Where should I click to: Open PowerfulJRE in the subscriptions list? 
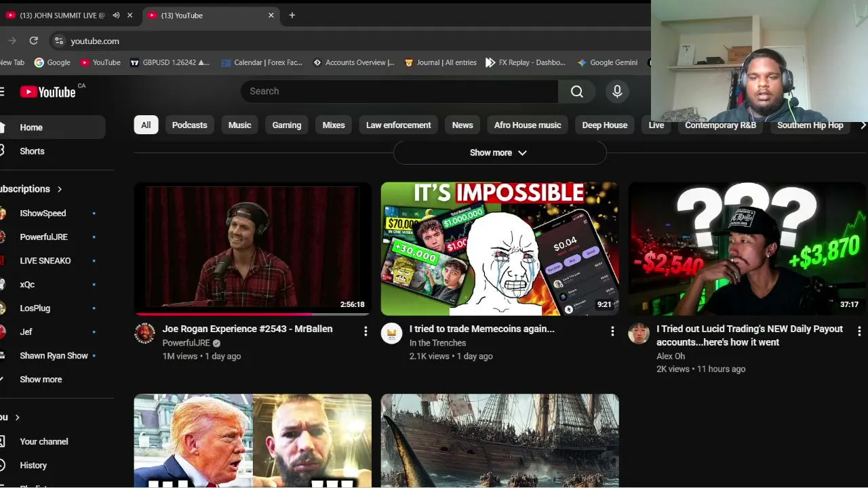coord(53,237)
